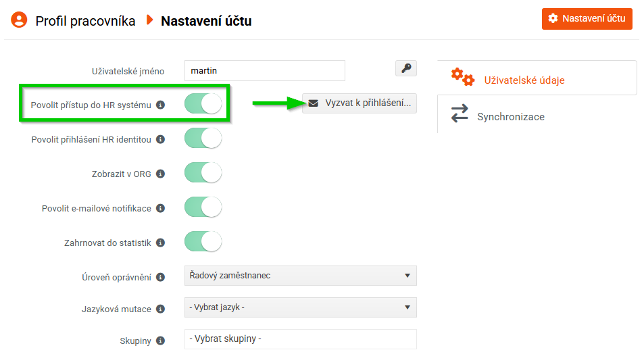Click the user profile icon in header
Screen dimensions: 644x350
coord(19,20)
